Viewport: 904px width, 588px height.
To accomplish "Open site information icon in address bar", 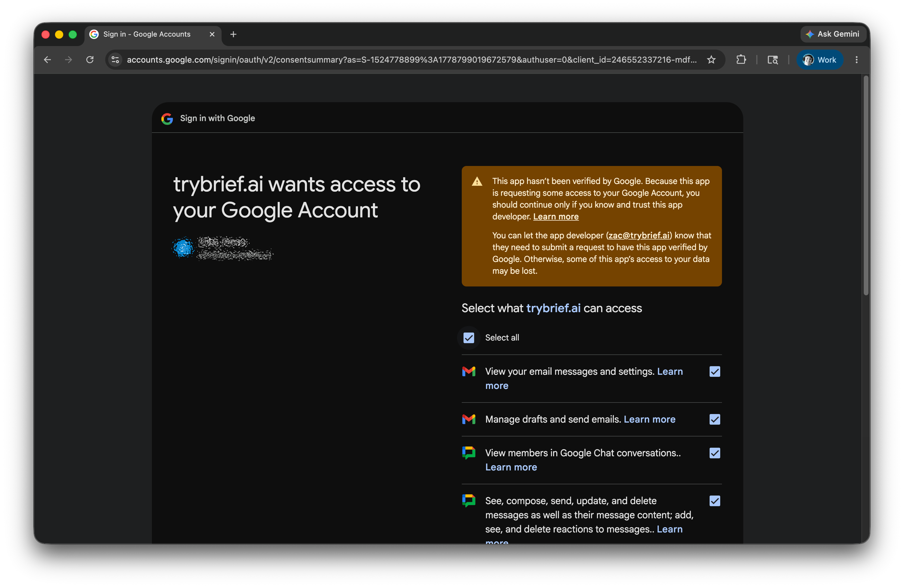I will click(x=116, y=60).
